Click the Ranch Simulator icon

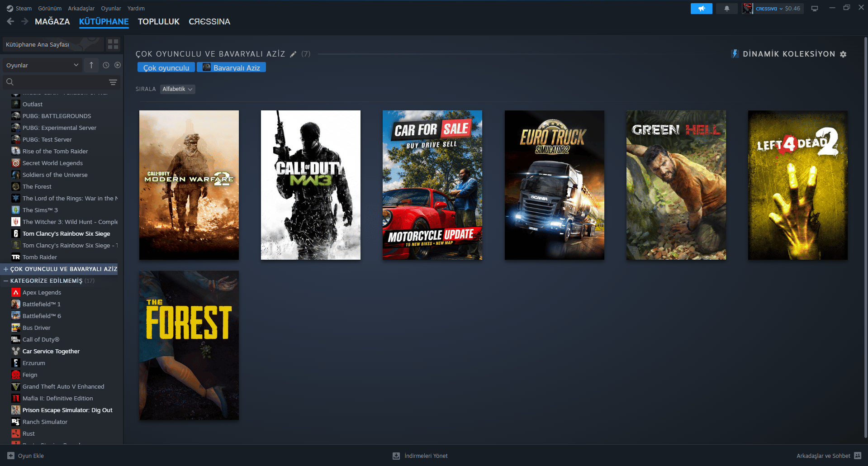pos(16,422)
